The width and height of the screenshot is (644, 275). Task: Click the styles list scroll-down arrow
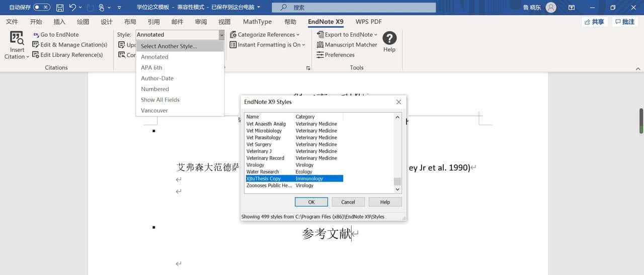click(397, 189)
